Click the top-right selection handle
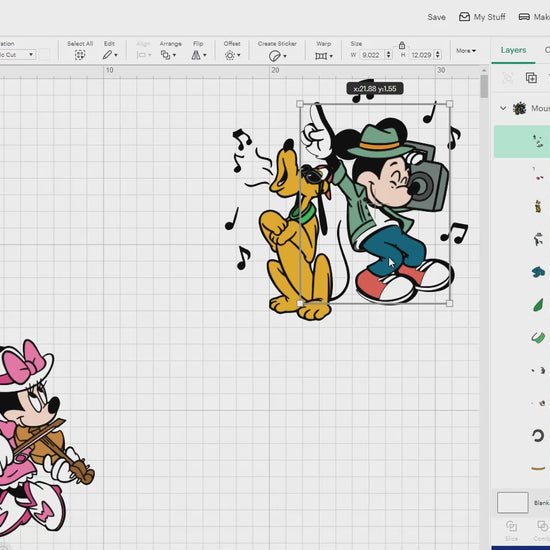The width and height of the screenshot is (550, 550). [x=449, y=104]
